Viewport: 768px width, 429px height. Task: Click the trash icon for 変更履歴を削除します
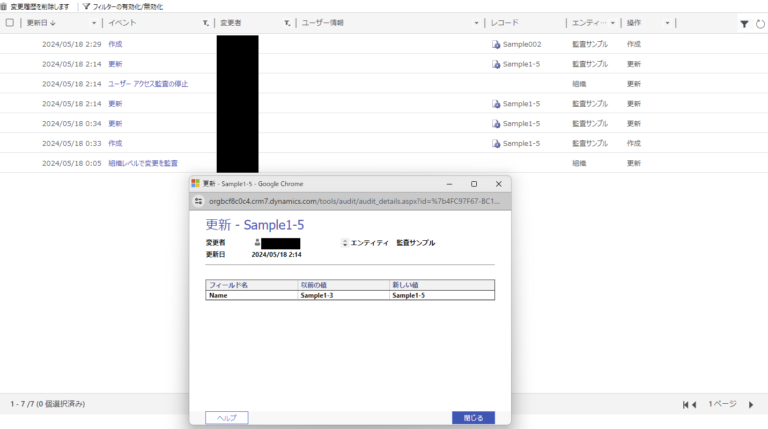point(5,7)
